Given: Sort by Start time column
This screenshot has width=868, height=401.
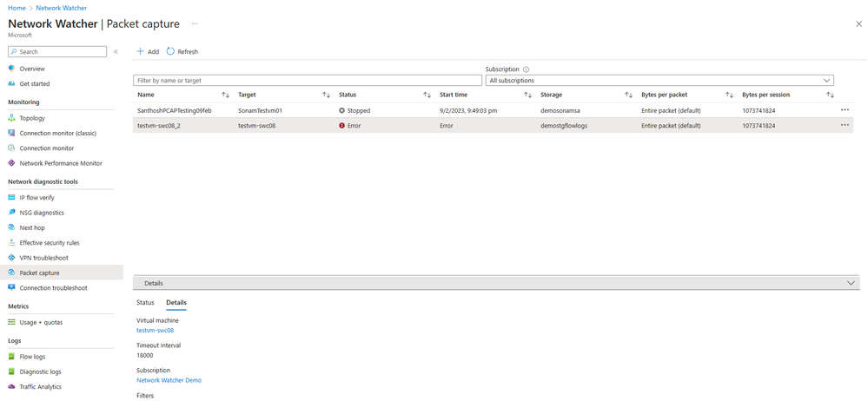Looking at the screenshot, I should [x=527, y=95].
